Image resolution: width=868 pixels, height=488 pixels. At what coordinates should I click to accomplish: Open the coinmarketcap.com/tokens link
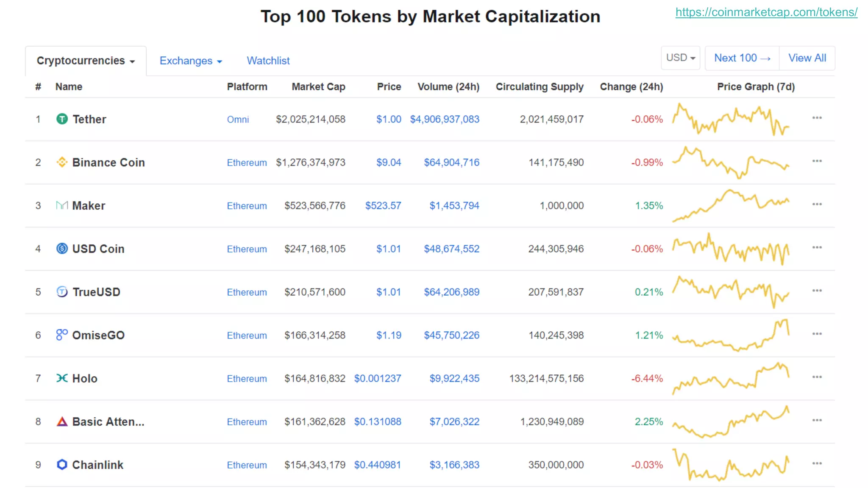pyautogui.click(x=766, y=12)
